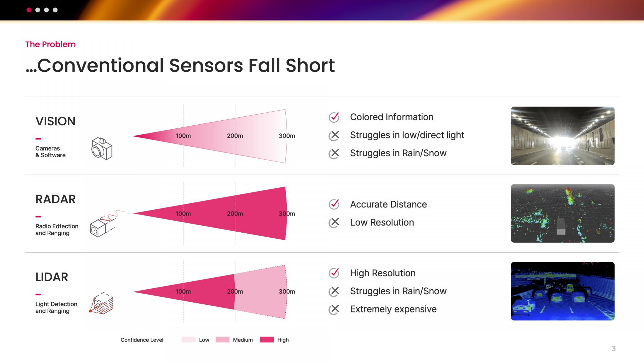This screenshot has height=362, width=644.
Task: Click the X icon beside Struggles in low/direct light
Action: 334,135
